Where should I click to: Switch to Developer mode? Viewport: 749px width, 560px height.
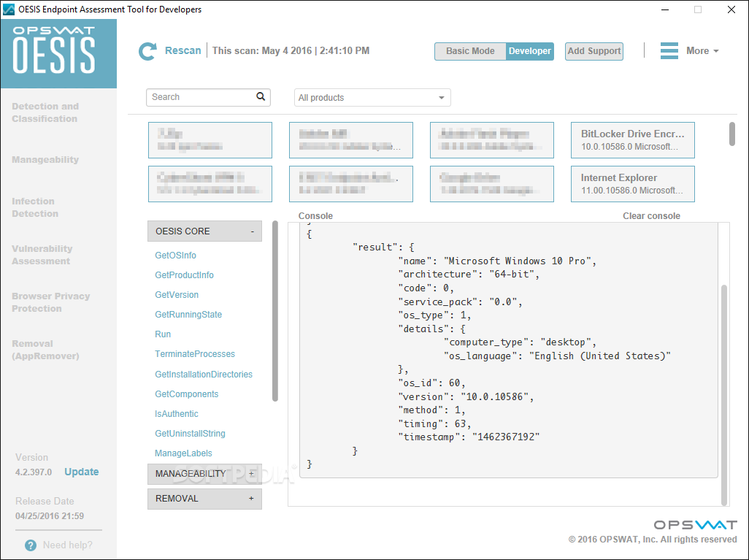pyautogui.click(x=530, y=51)
